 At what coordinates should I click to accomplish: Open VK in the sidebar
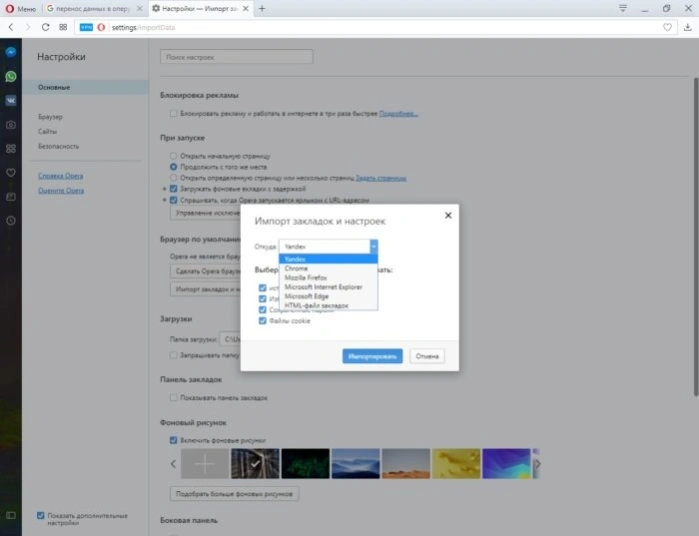coord(11,101)
